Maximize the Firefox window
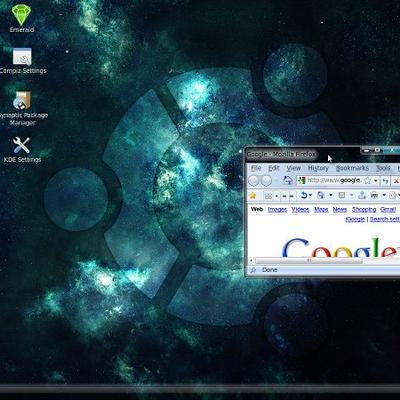Viewport: 400px width, 400px height. pyautogui.click(x=378, y=150)
